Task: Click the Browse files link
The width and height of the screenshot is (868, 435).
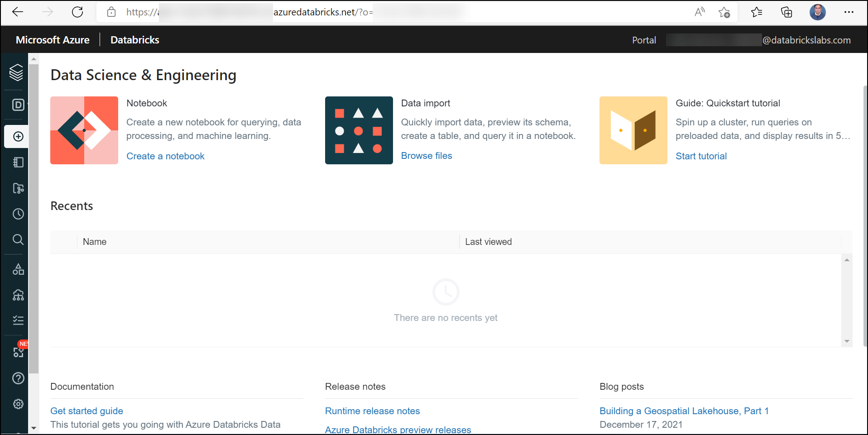Action: 427,156
